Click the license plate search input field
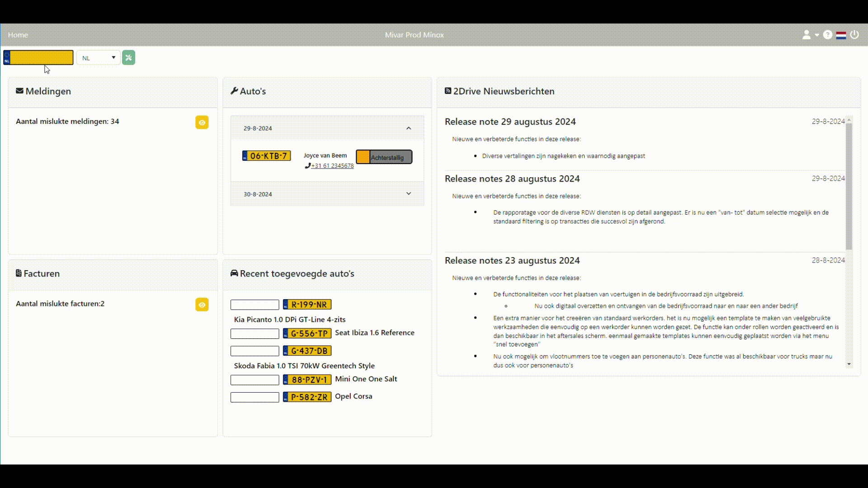Viewport: 868px width, 488px height. [x=41, y=58]
